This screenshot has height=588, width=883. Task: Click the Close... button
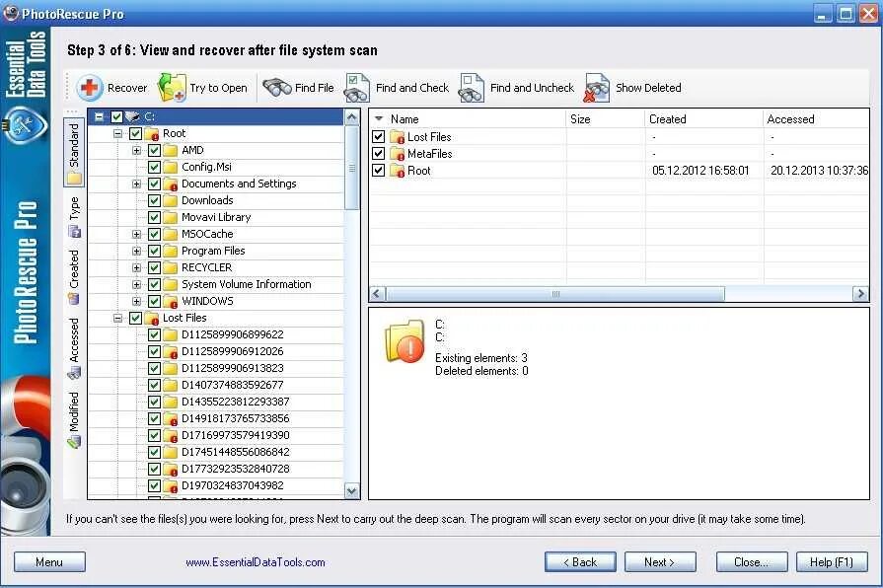751,562
